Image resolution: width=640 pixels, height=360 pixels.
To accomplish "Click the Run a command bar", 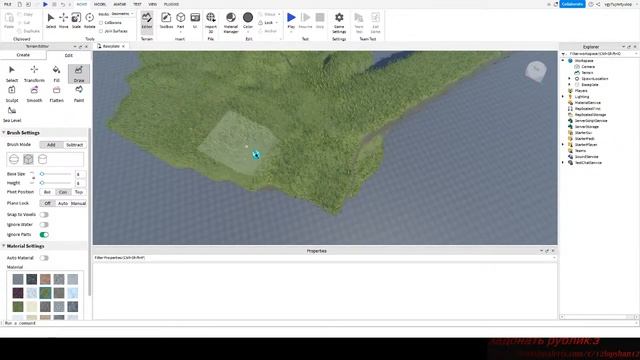I will coord(318,323).
